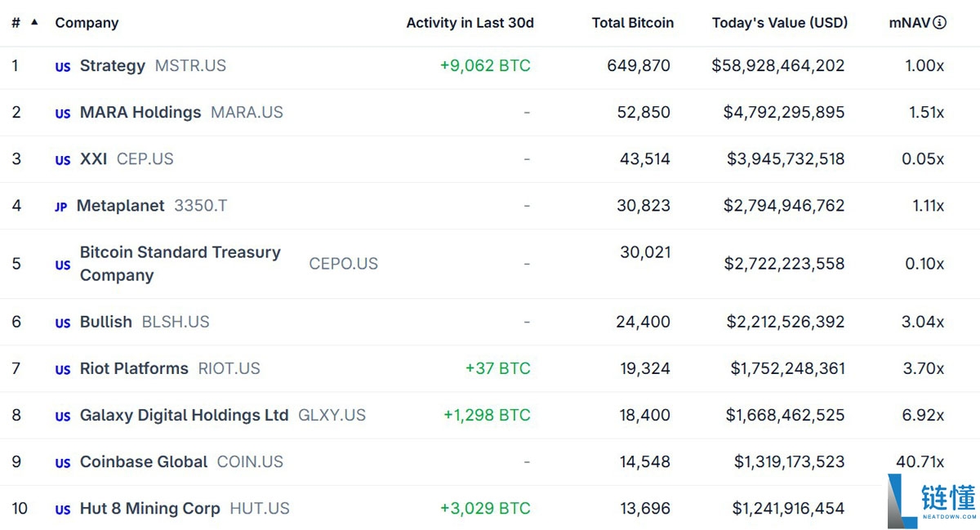The width and height of the screenshot is (980, 530).
Task: Click the JP flag beside Metaplanet
Action: (x=60, y=207)
